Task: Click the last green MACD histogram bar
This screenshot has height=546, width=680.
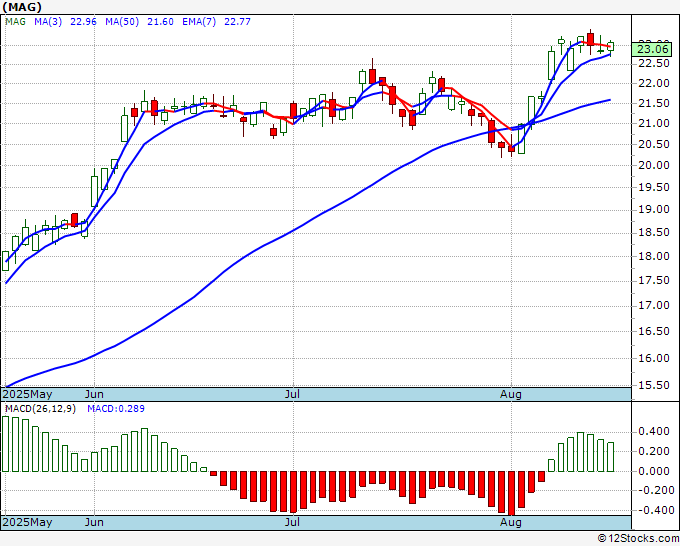Action: [x=611, y=457]
